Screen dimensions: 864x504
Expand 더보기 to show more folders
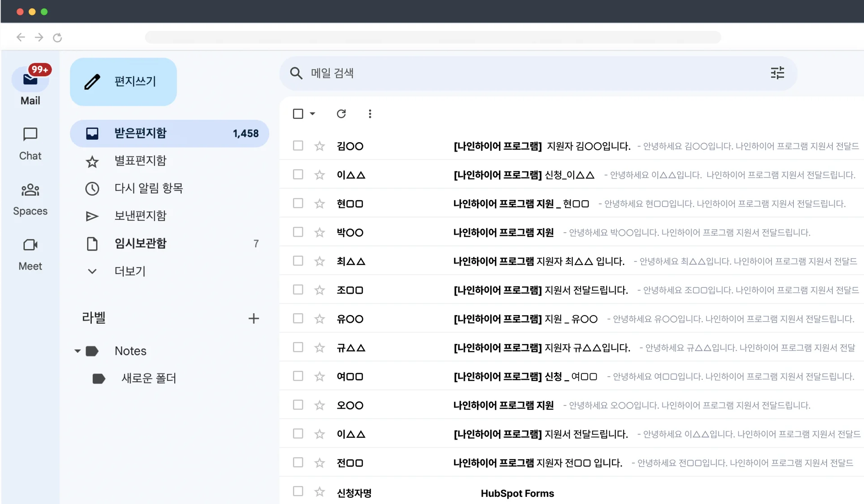[130, 271]
